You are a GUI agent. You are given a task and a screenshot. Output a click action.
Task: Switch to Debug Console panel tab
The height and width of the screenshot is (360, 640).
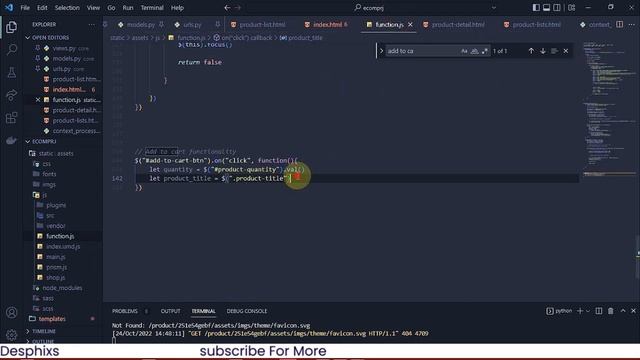pos(247,311)
